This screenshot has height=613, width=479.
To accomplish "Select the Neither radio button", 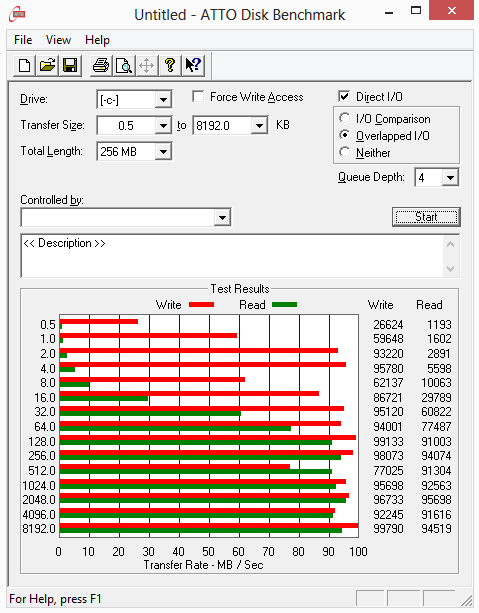I will pos(344,152).
